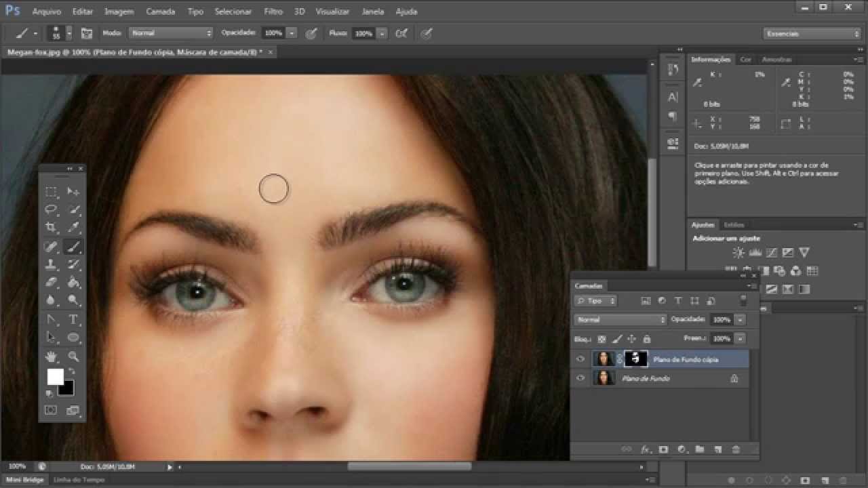
Task: Click the trash icon in Camadas panel
Action: [736, 449]
